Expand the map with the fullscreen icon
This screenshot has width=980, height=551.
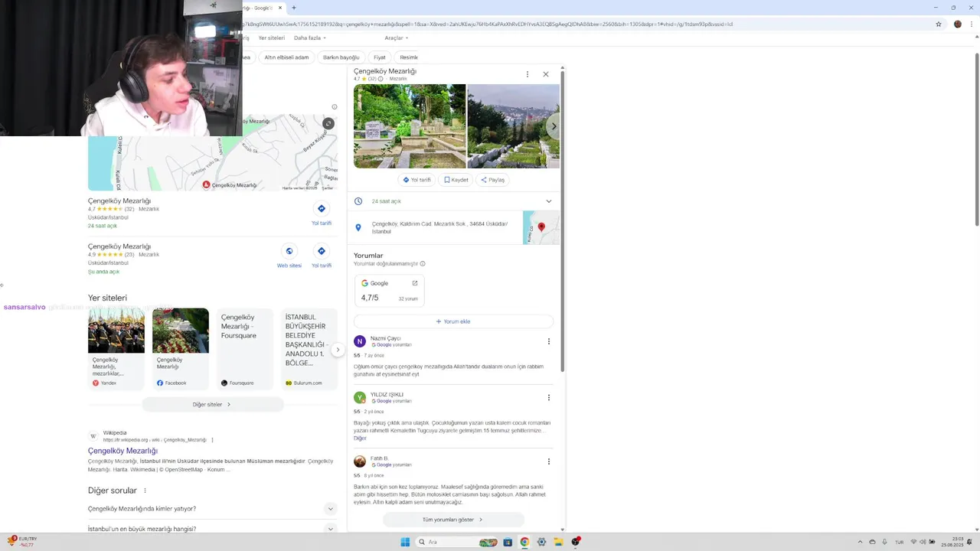click(x=328, y=123)
